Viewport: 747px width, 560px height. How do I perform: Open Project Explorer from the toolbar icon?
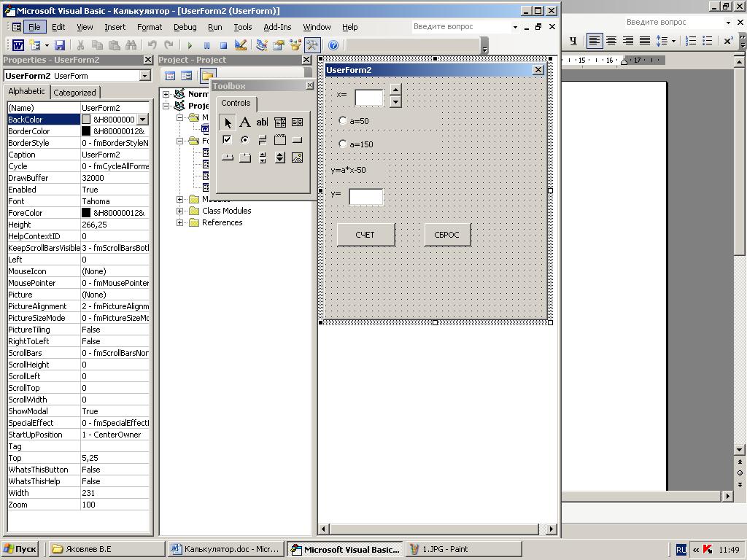262,45
